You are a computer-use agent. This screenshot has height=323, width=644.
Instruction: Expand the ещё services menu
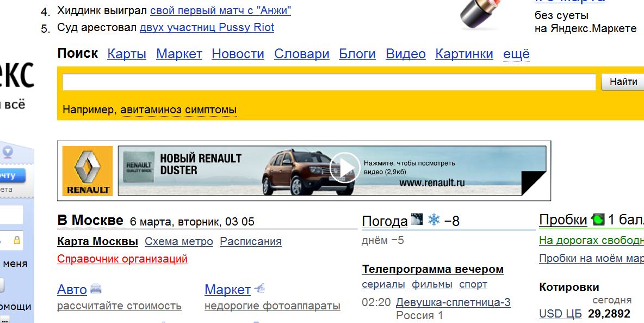click(516, 54)
